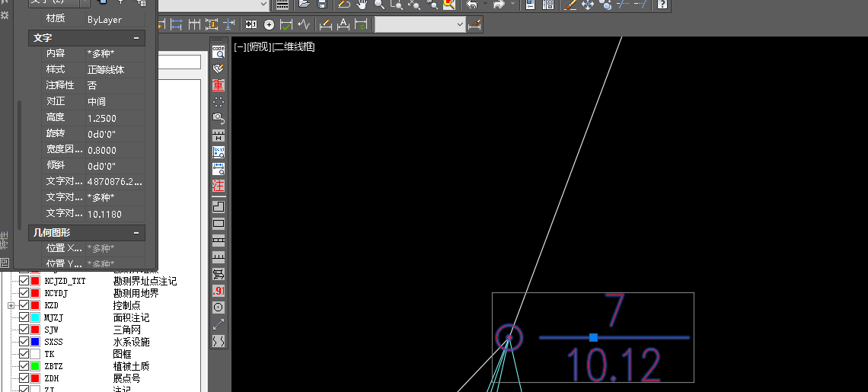Click the red 注 annotation icon
The width and height of the screenshot is (868, 392).
219,186
